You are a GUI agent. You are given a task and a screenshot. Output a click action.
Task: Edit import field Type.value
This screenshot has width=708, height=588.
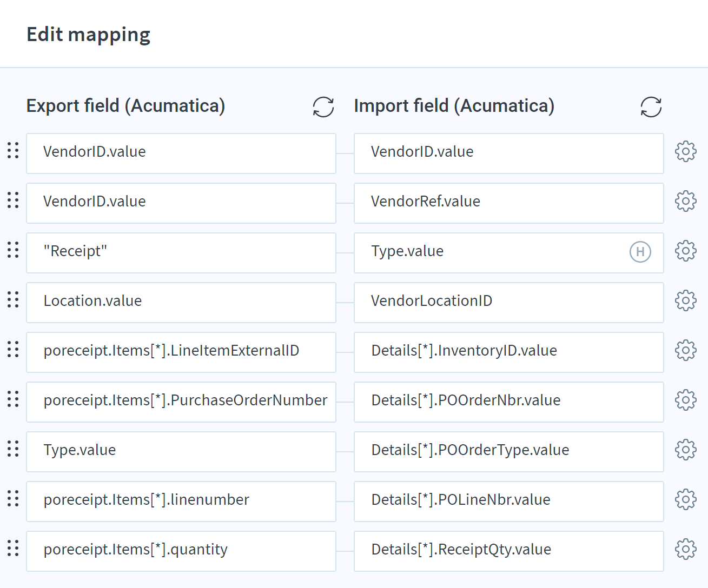coord(509,253)
